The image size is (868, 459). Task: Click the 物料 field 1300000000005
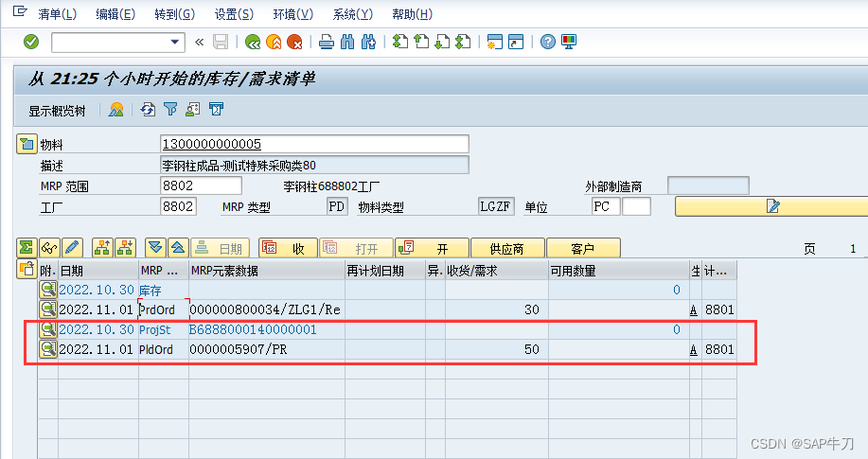pyautogui.click(x=314, y=144)
